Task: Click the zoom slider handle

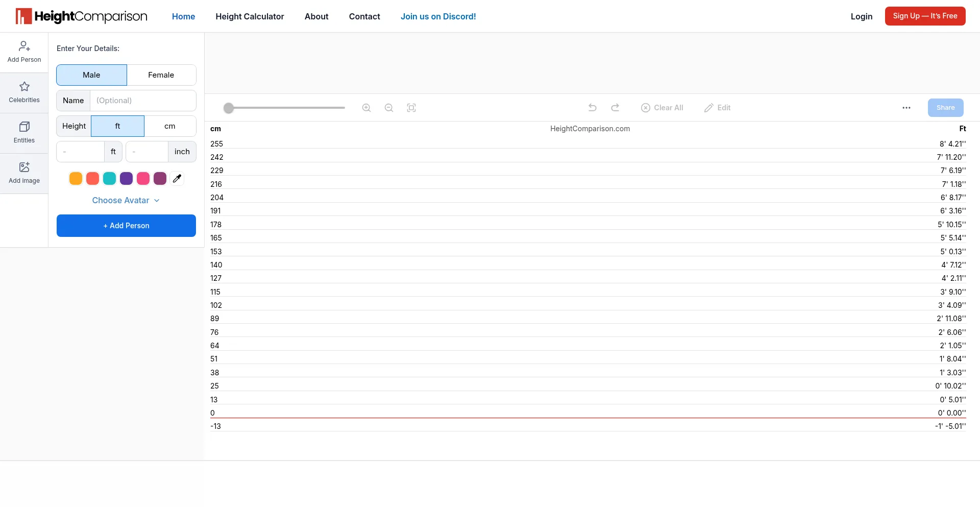Action: [229, 108]
